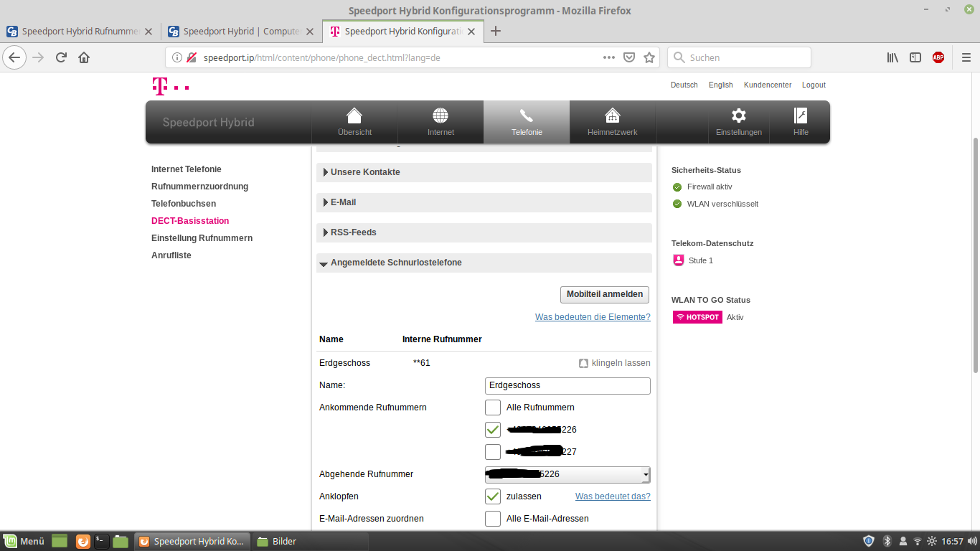
Task: Open a new browser tab
Action: [495, 31]
